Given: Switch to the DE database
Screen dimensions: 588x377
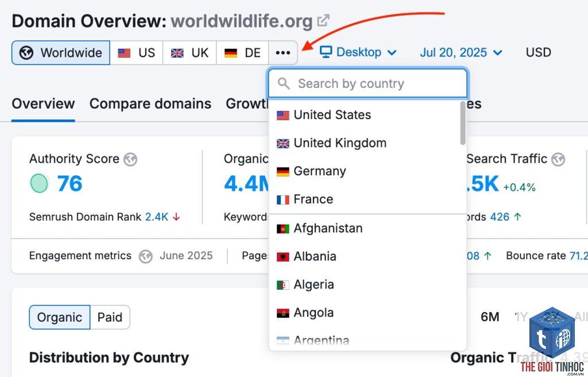Looking at the screenshot, I should click(x=243, y=52).
